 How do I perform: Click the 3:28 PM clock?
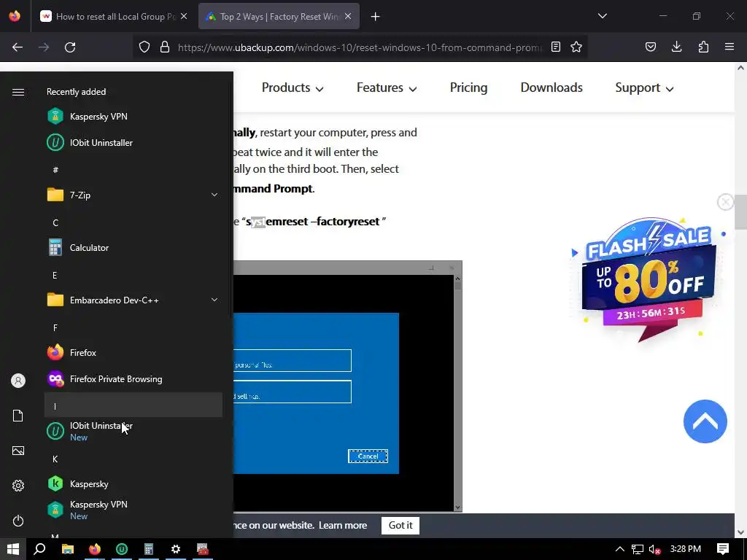tap(685, 549)
